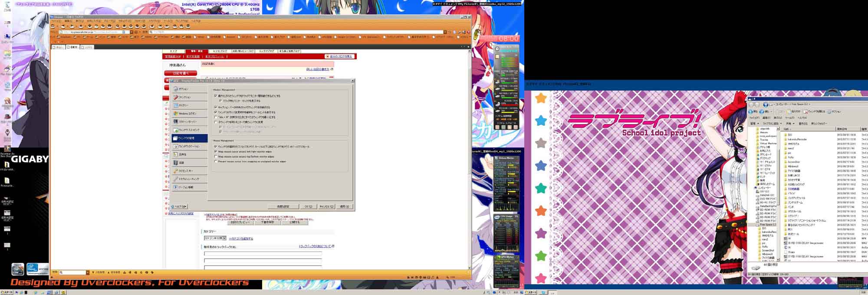Select the タスクバー settings section
The image size is (868, 295).
189,106
